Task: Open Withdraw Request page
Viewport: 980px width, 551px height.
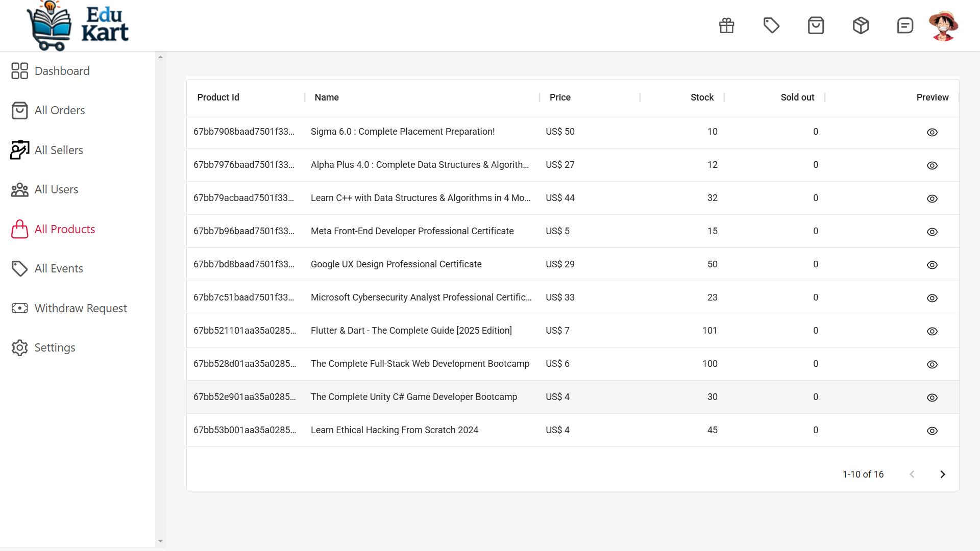Action: 81,308
